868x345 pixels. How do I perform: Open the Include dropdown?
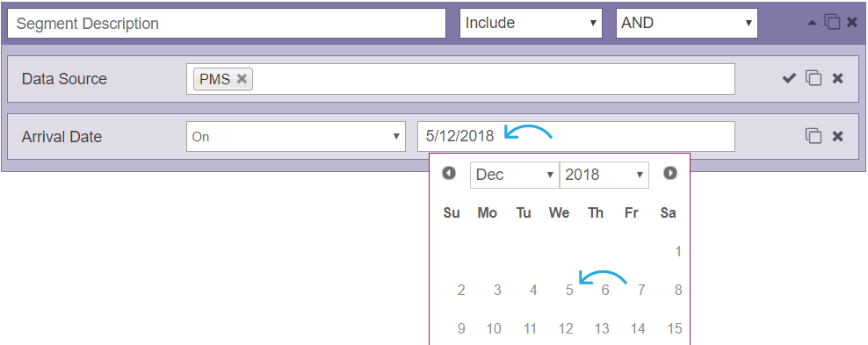point(531,23)
